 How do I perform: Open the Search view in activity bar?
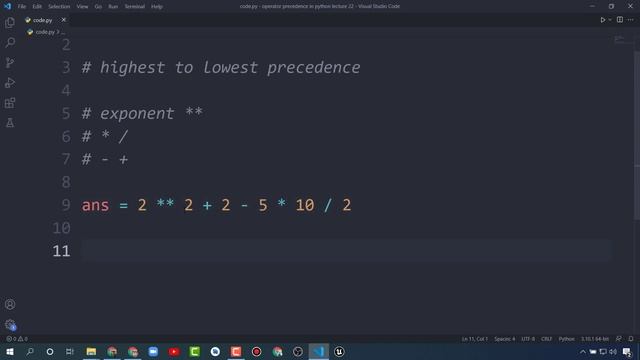10,42
